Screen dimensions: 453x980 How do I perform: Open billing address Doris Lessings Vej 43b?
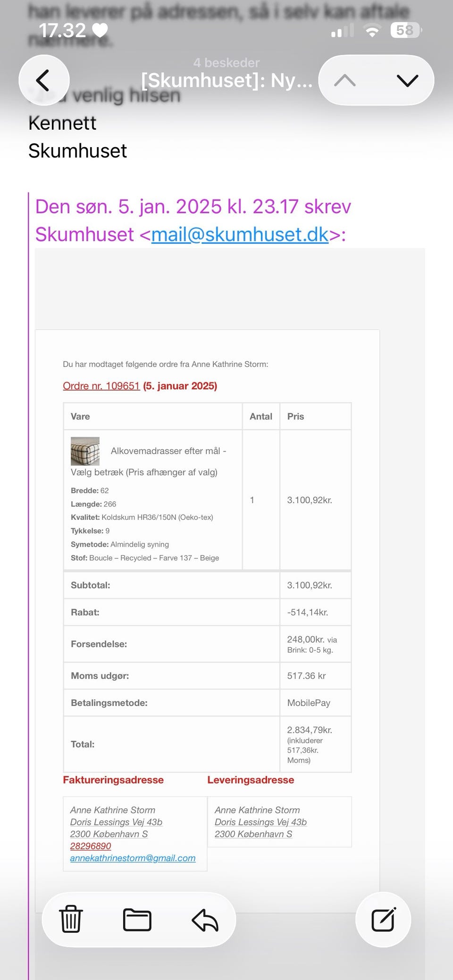click(116, 822)
